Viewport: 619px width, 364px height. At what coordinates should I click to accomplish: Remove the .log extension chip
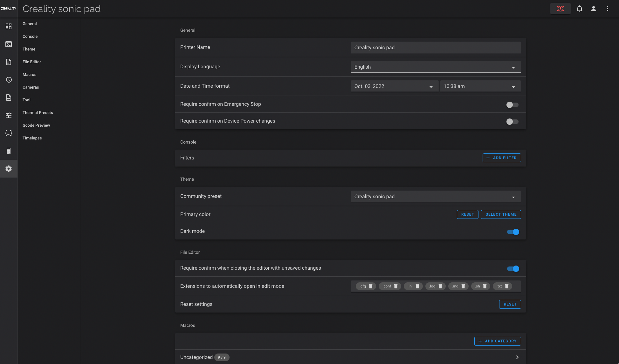click(x=440, y=286)
